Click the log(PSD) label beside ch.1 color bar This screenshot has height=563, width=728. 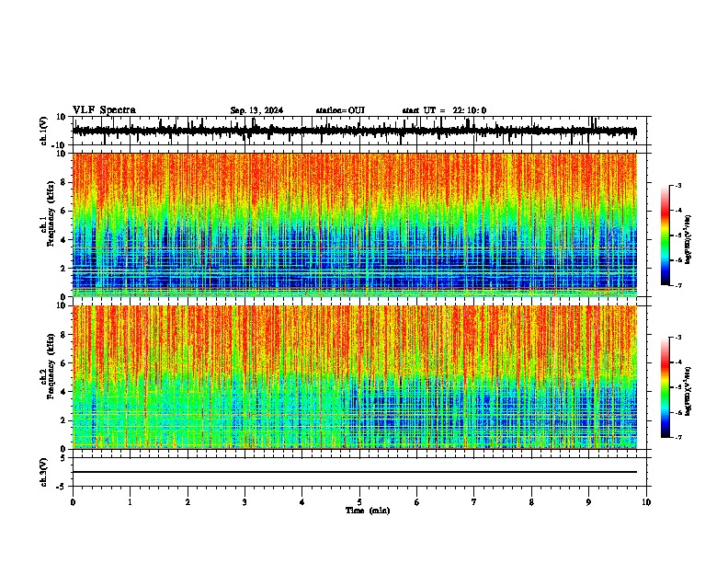(688, 239)
